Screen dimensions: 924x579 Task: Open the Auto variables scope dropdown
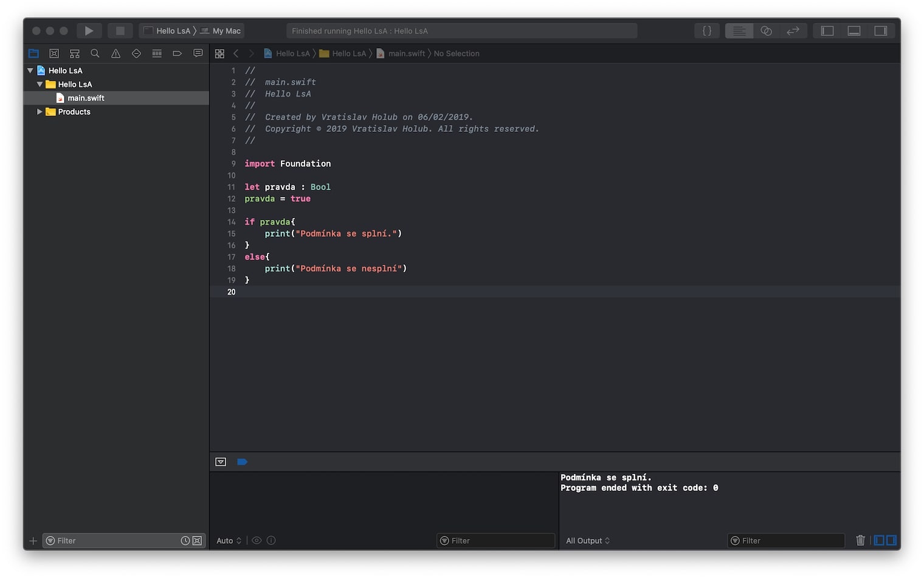[229, 541]
